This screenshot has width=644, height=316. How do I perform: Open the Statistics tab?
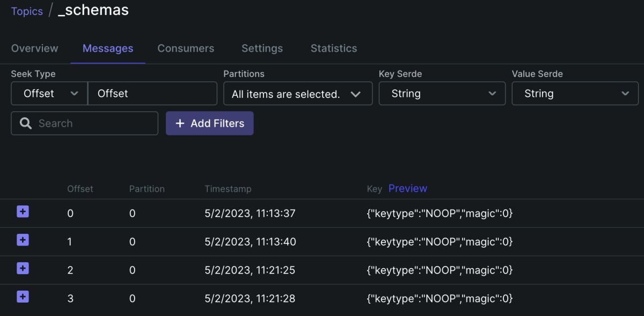coord(333,48)
